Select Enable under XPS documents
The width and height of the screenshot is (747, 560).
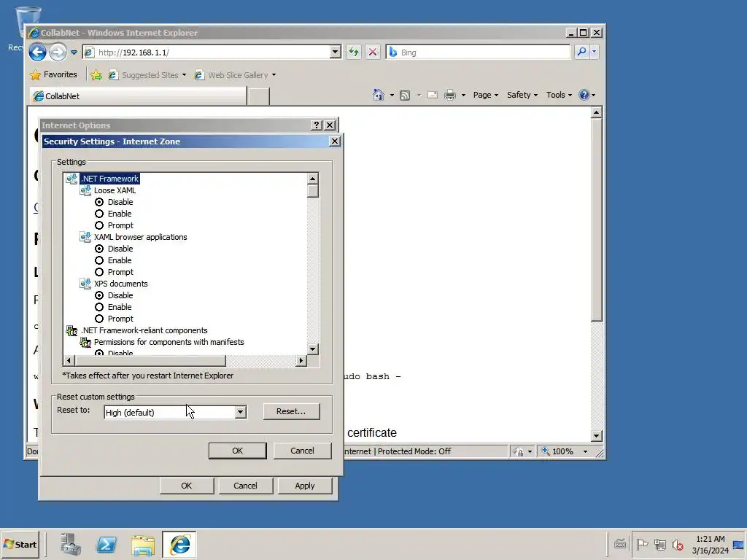[99, 307]
